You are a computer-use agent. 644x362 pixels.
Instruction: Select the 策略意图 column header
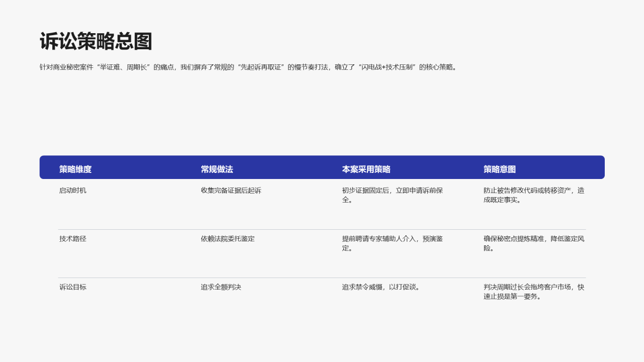499,169
